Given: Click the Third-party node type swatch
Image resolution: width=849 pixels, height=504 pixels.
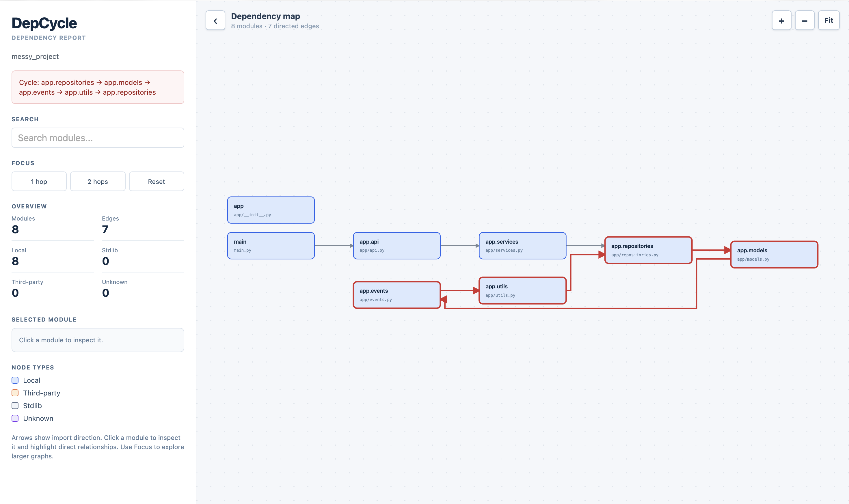Looking at the screenshot, I should (15, 393).
